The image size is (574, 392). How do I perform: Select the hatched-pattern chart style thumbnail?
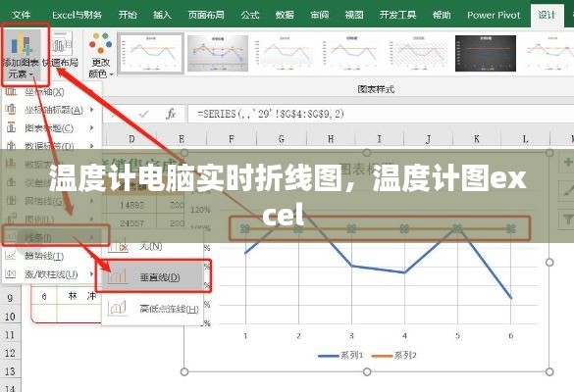[418, 53]
